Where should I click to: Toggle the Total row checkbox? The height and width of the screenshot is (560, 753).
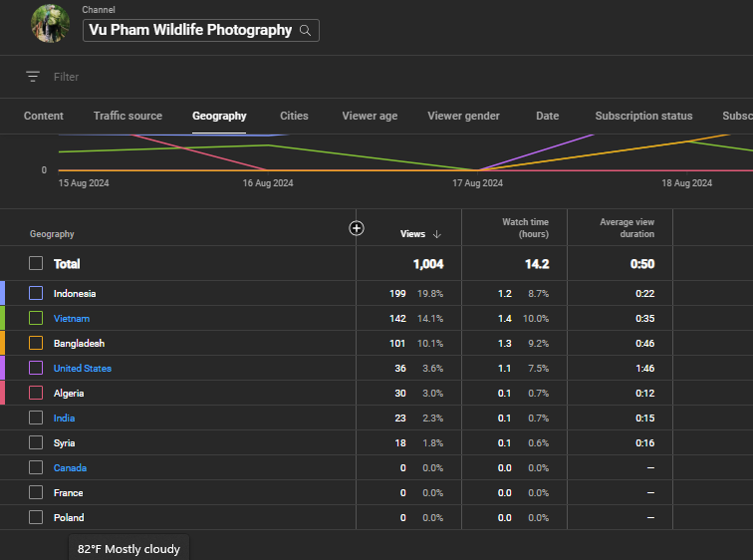36,264
